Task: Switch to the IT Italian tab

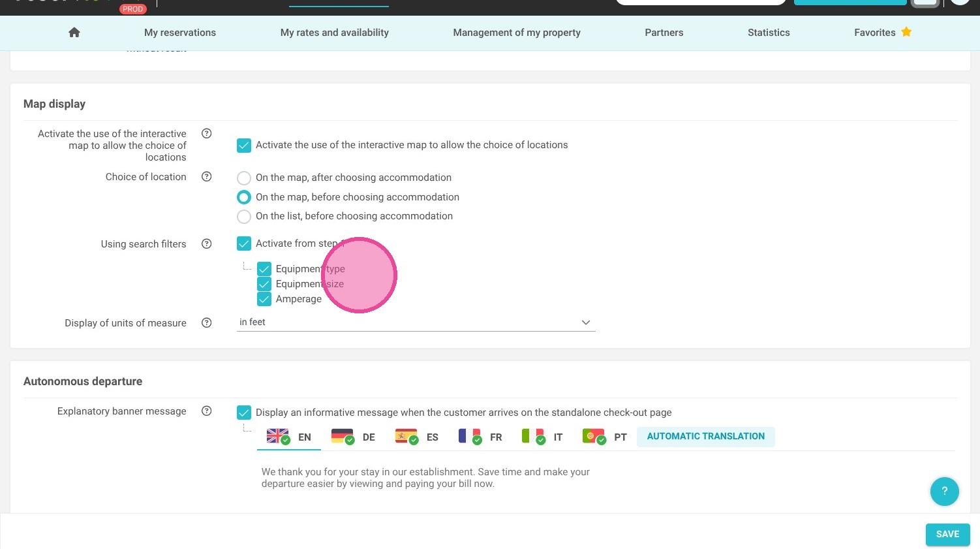Action: pos(542,437)
